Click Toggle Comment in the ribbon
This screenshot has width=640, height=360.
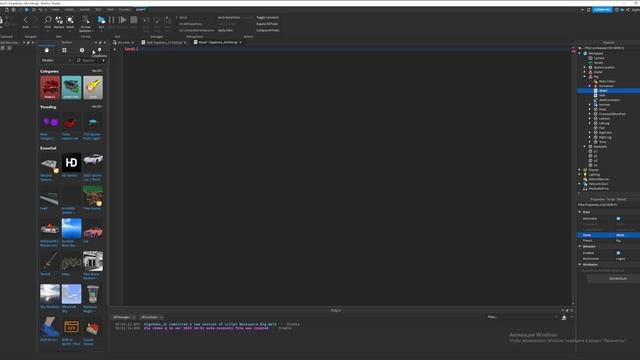tap(267, 18)
